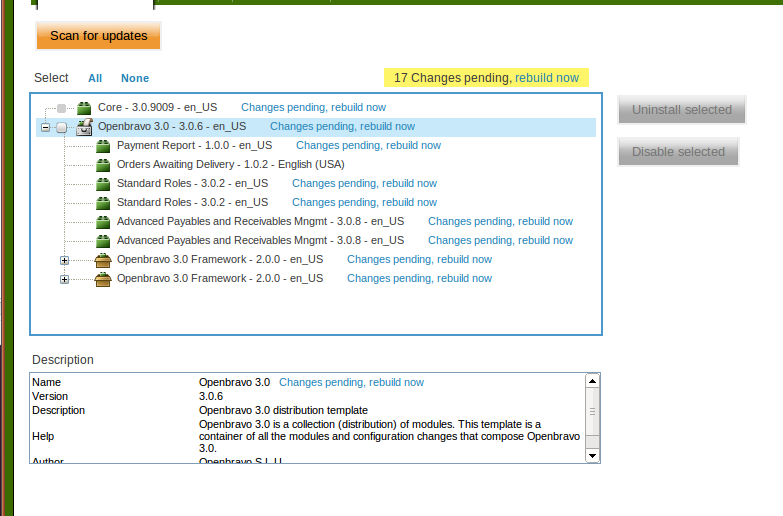Click Framework package icon directly below Advanced Payables rows
The width and height of the screenshot is (783, 516).
click(103, 260)
